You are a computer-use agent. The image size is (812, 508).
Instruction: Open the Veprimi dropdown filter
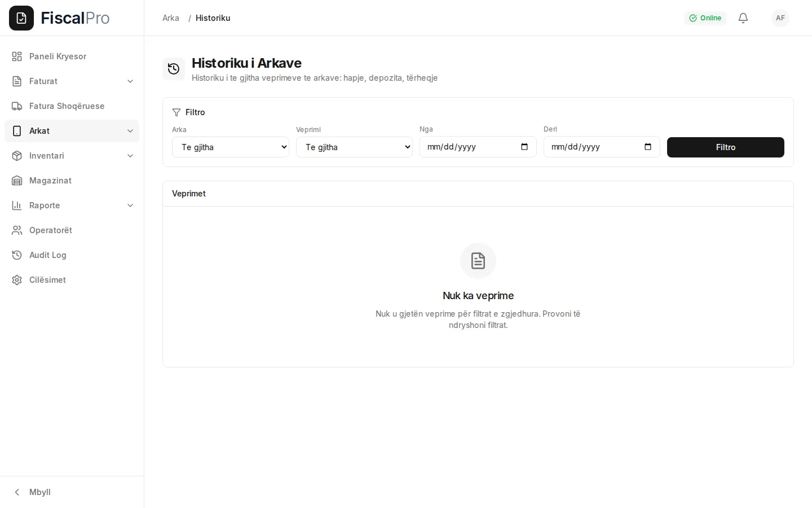click(x=354, y=147)
